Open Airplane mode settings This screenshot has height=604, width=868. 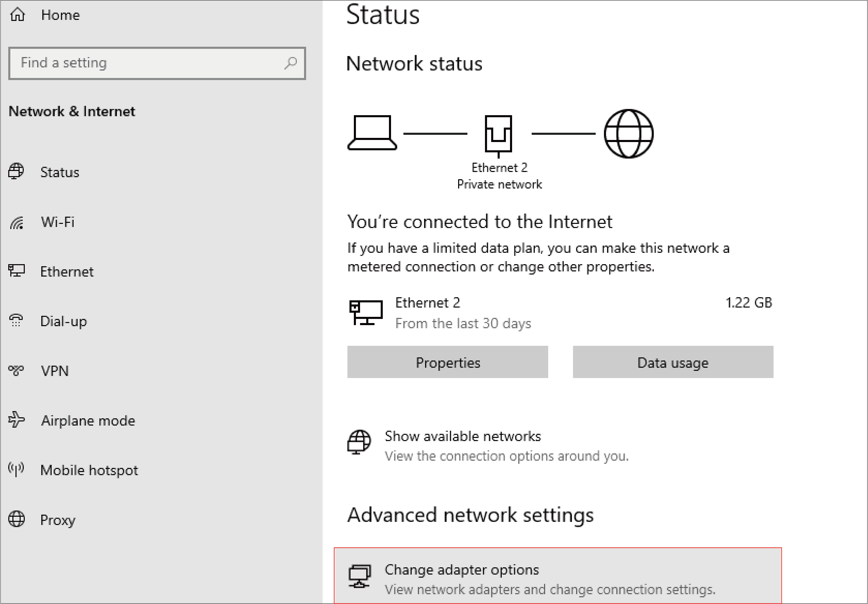coord(88,421)
